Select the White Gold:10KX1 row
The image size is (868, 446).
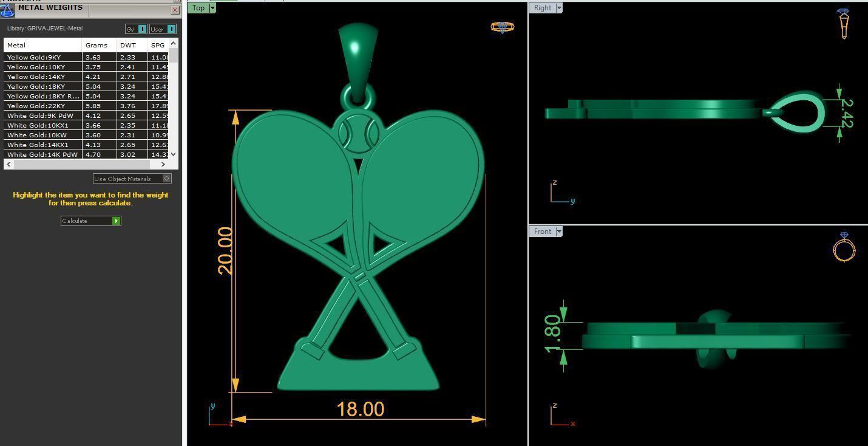87,125
